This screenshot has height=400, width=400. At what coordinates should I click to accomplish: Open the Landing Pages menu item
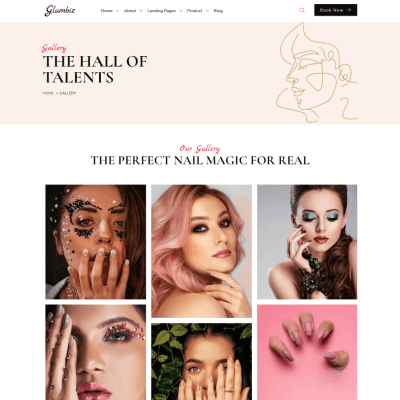click(x=161, y=11)
